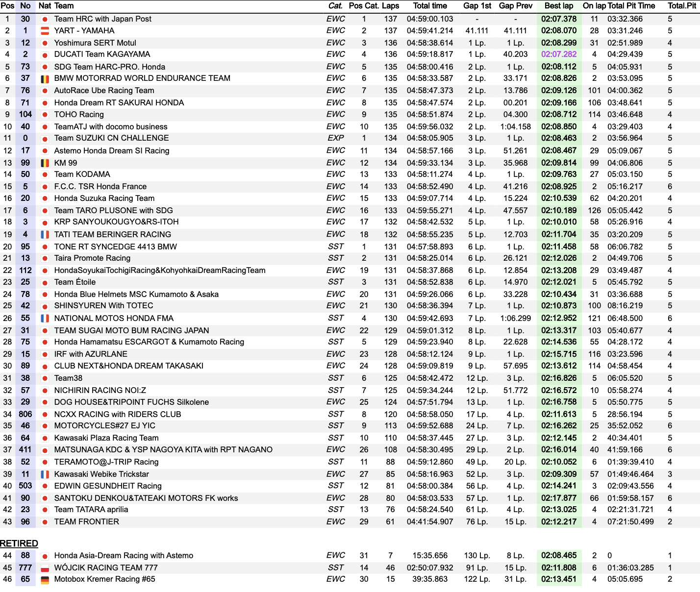Select race number 806 in the No column
Screen dimensions: 700x592
[25, 414]
